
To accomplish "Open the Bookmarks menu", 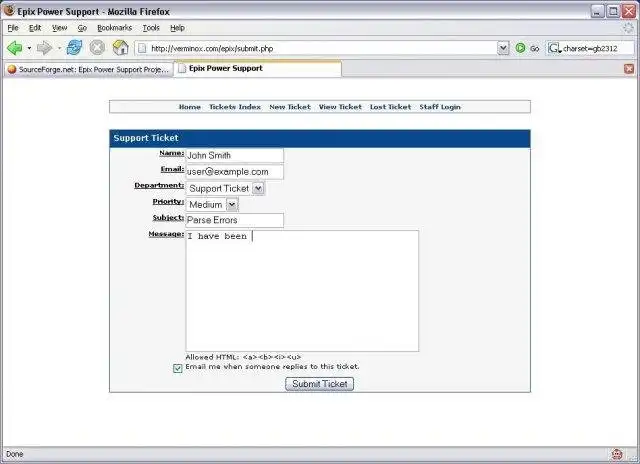I will tap(115, 28).
